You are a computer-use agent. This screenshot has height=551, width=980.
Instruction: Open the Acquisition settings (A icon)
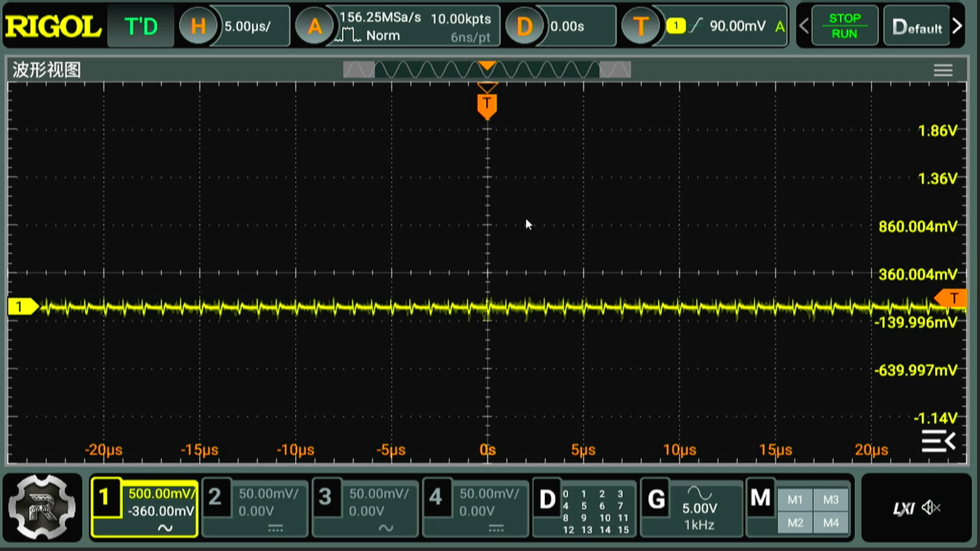(315, 27)
